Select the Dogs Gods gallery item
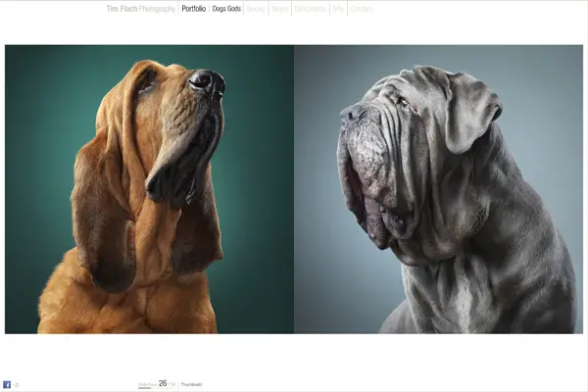 pyautogui.click(x=226, y=9)
